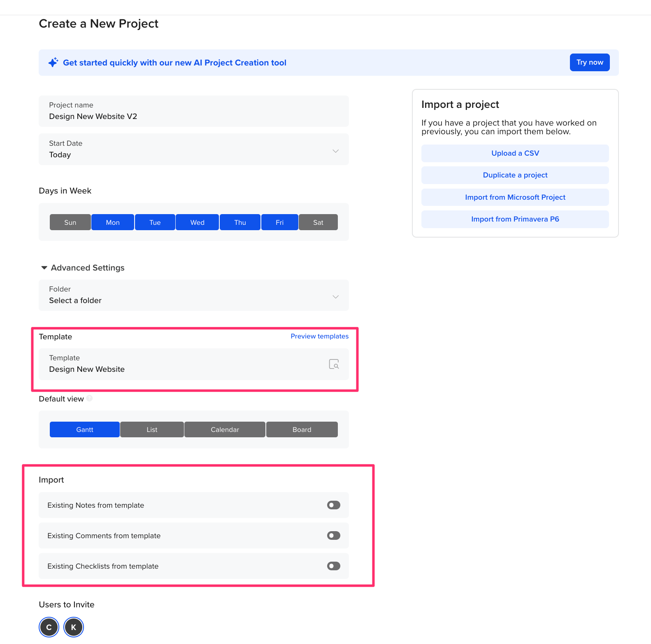Select user avatar C to invite

coord(49,627)
